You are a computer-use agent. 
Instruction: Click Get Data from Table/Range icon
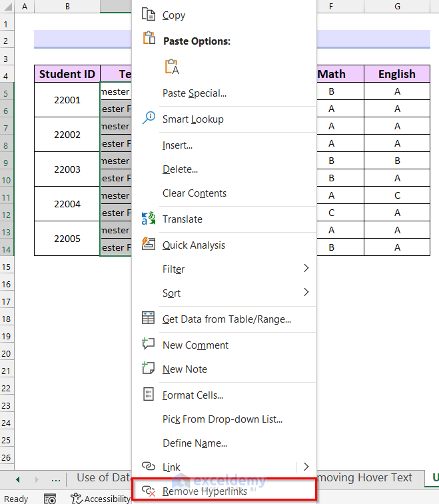(x=149, y=319)
